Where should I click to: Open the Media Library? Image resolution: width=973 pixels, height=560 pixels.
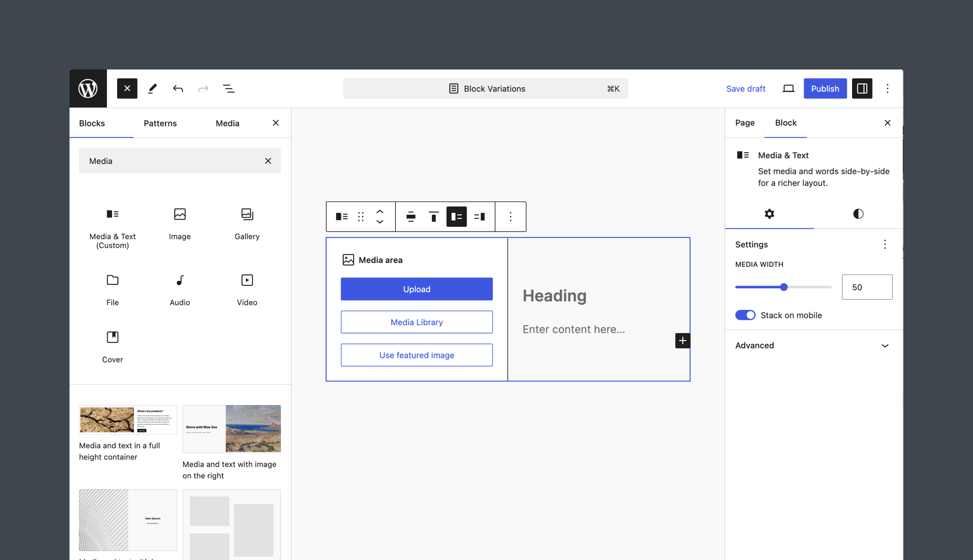pos(417,322)
